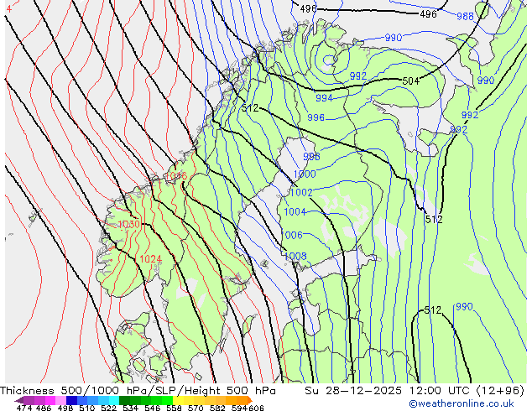The image size is (532, 411).
Task: Select the legend value 498
Action: click(65, 408)
